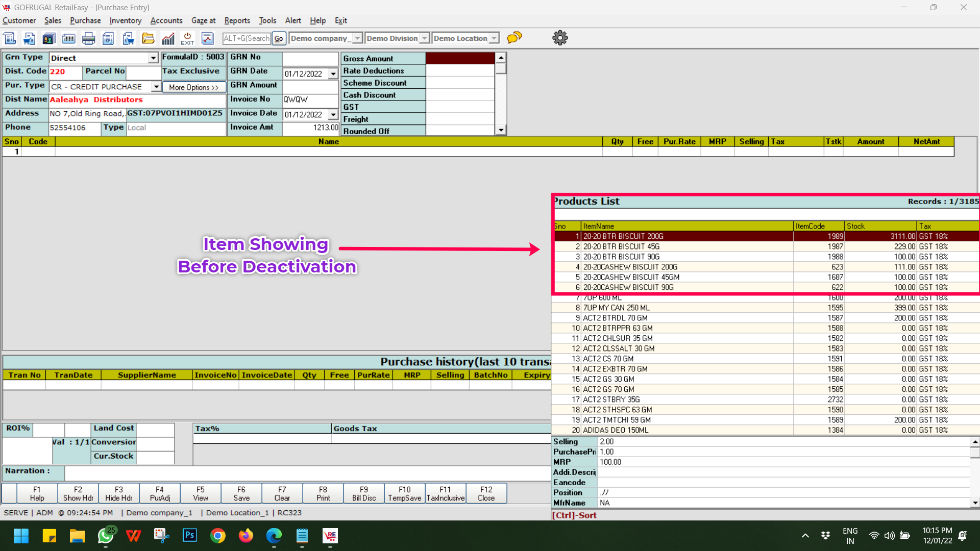Click the EXIT power icon

(x=187, y=38)
